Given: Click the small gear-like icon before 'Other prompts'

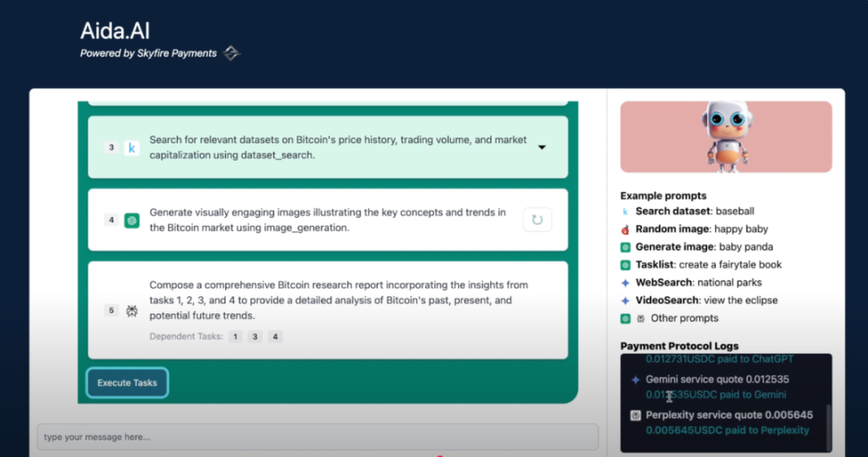Looking at the screenshot, I should coord(640,319).
